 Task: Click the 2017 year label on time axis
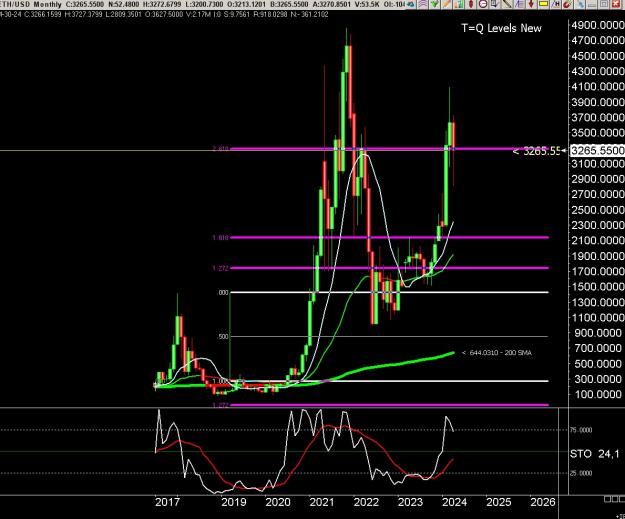click(x=167, y=502)
